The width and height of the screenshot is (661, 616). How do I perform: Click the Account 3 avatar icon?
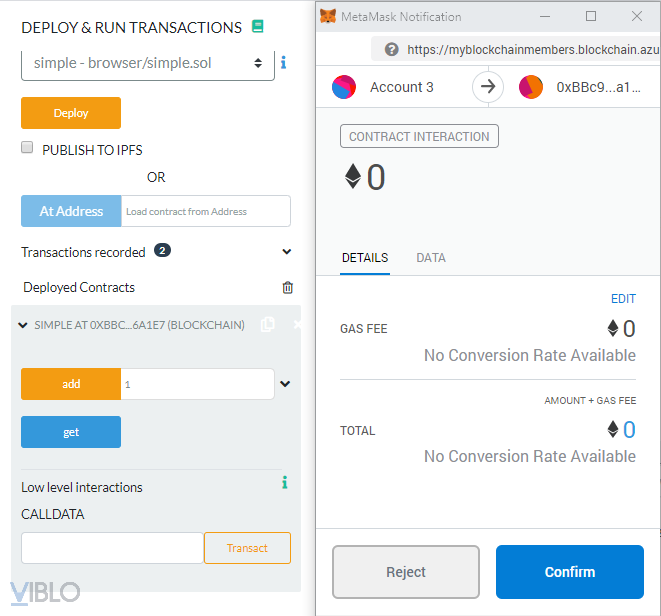(344, 87)
